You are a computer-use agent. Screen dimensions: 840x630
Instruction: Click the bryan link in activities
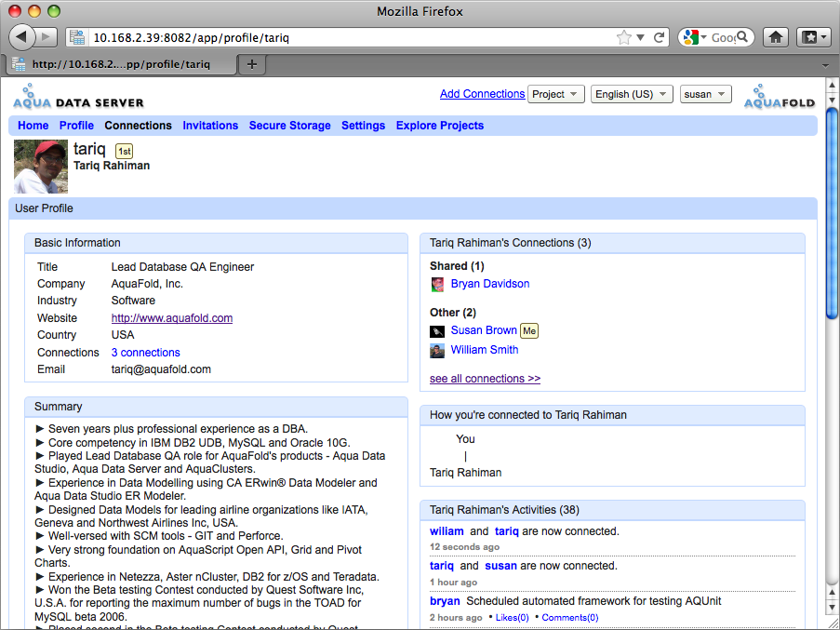pyautogui.click(x=445, y=601)
